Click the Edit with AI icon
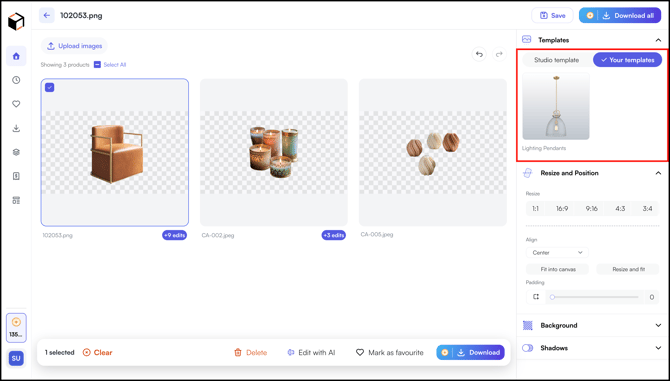 click(291, 352)
